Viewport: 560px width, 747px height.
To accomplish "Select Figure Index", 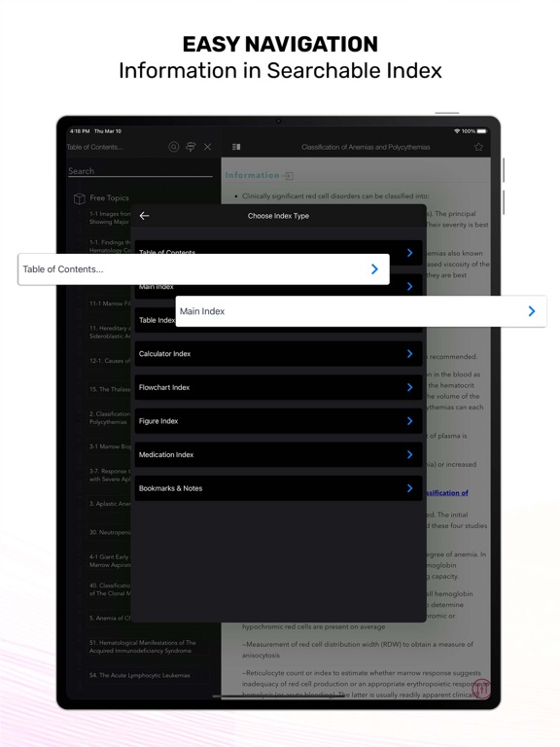I will tap(279, 421).
